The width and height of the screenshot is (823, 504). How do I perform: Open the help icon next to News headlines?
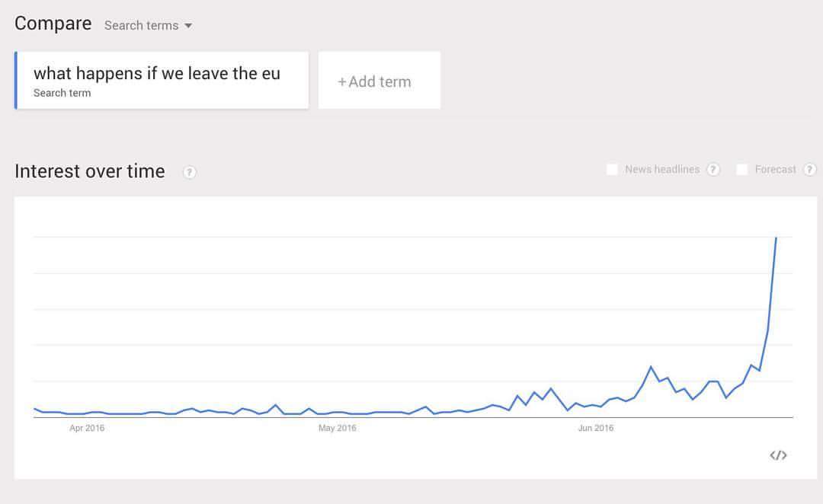713,170
